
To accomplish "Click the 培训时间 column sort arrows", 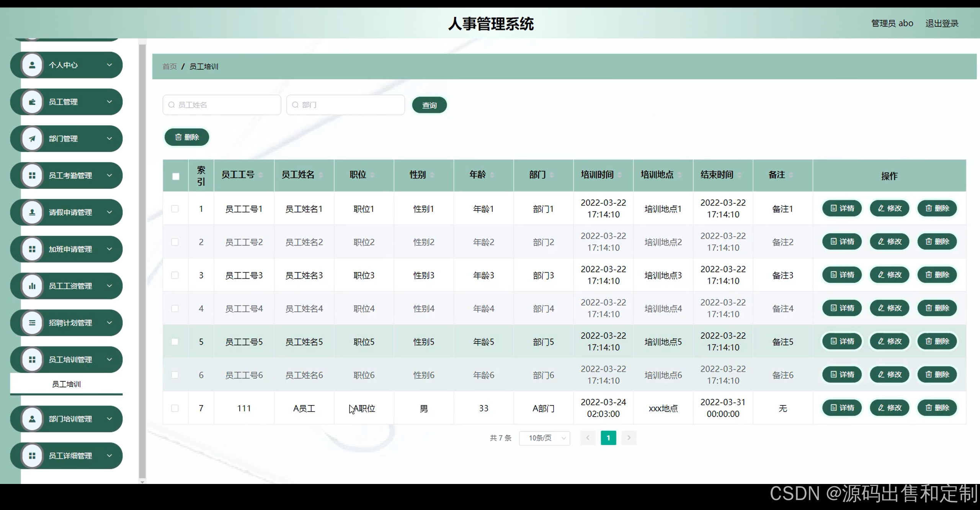I will pyautogui.click(x=620, y=175).
